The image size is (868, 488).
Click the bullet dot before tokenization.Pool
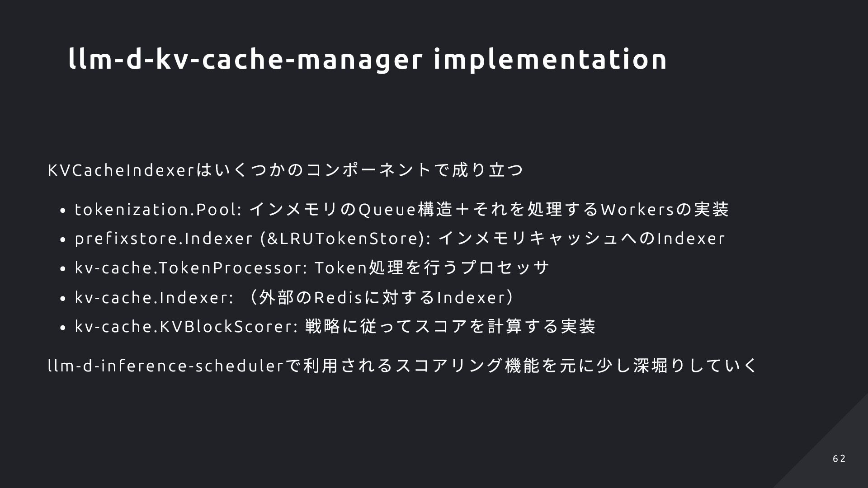tap(63, 211)
